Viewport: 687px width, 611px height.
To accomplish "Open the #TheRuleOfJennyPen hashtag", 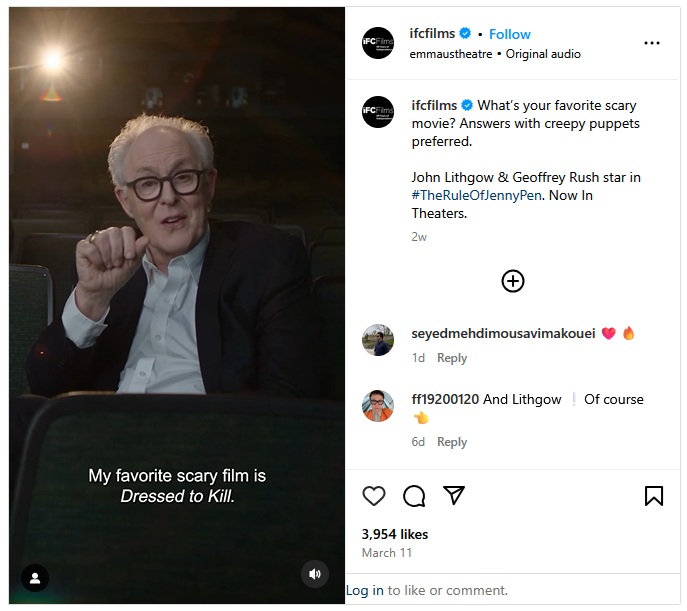I will [476, 195].
